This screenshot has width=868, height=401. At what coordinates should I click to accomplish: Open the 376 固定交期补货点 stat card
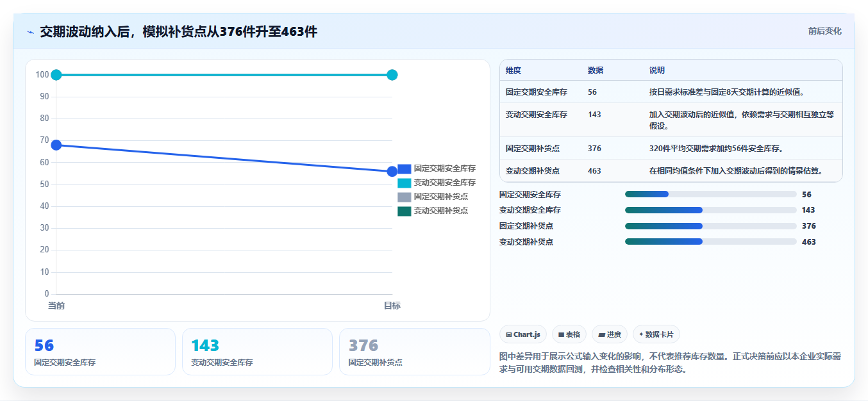414,352
